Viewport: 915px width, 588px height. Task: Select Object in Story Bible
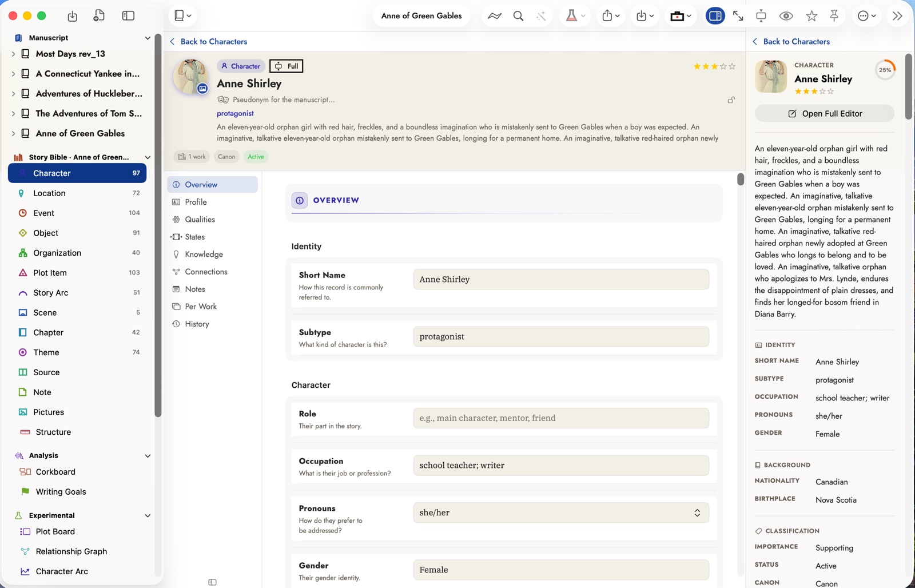pyautogui.click(x=77, y=233)
